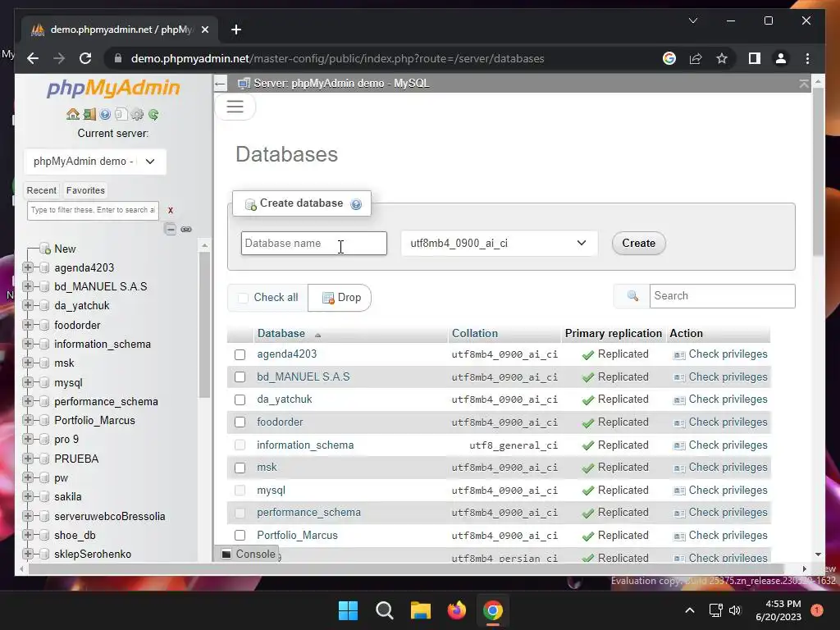The height and width of the screenshot is (630, 840).
Task: Open Windows Start menu
Action: coord(348,610)
